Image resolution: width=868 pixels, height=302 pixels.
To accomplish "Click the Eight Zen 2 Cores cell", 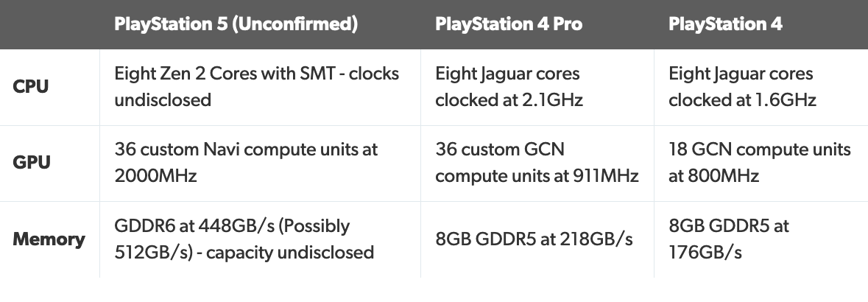I will (260, 87).
